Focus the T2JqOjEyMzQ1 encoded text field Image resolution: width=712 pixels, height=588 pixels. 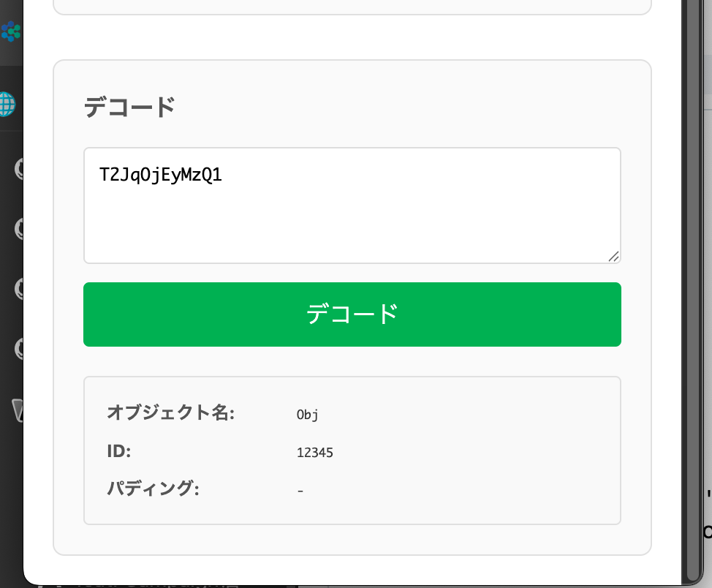pos(352,206)
